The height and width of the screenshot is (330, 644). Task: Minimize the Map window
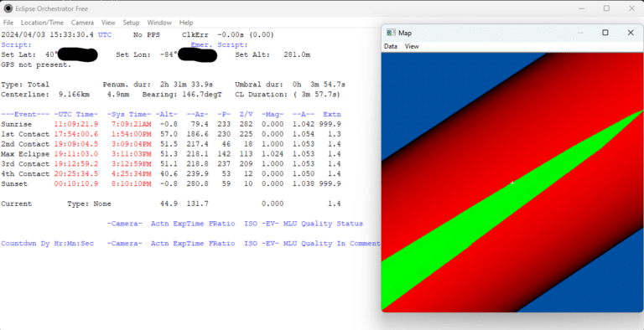pyautogui.click(x=580, y=33)
